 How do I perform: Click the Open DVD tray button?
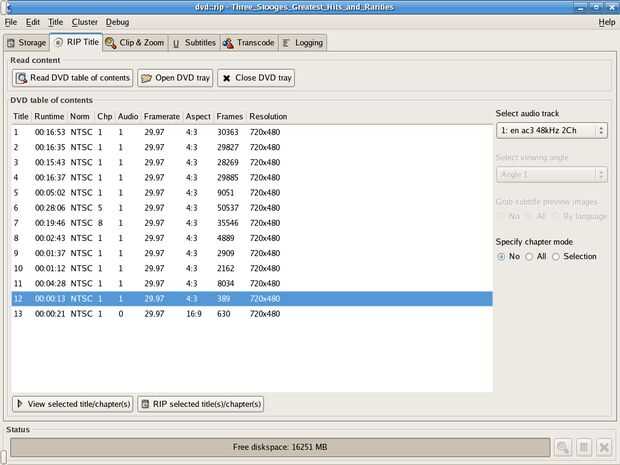[x=175, y=78]
